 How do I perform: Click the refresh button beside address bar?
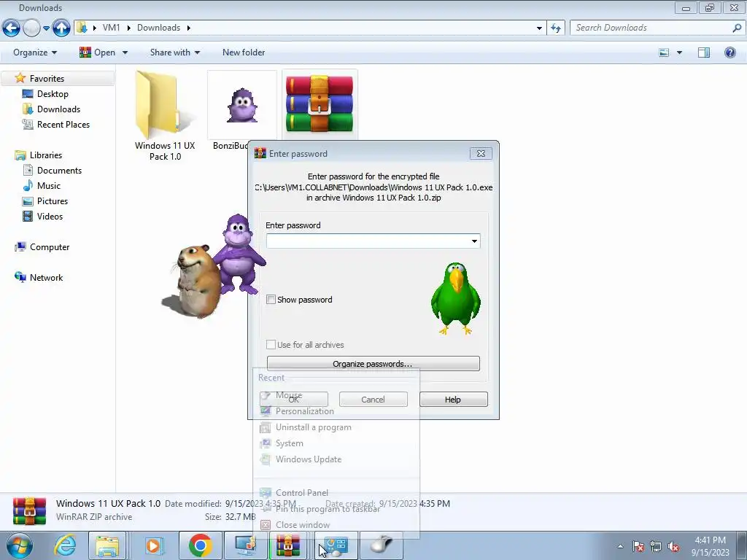pos(556,28)
